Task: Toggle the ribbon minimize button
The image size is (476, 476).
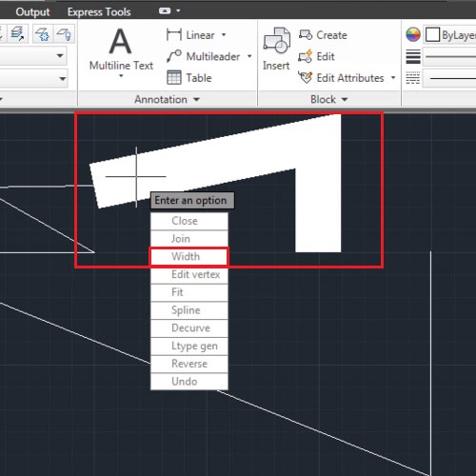Action: (x=165, y=11)
